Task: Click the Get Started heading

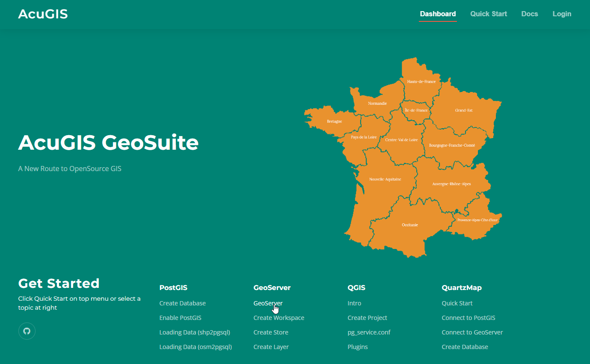Action: [x=59, y=283]
